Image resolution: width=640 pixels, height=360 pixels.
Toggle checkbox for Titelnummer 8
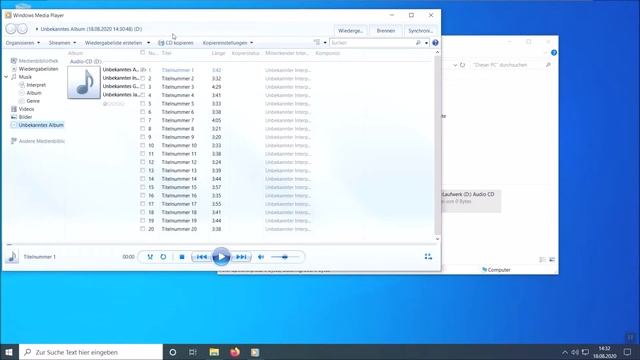coord(142,129)
